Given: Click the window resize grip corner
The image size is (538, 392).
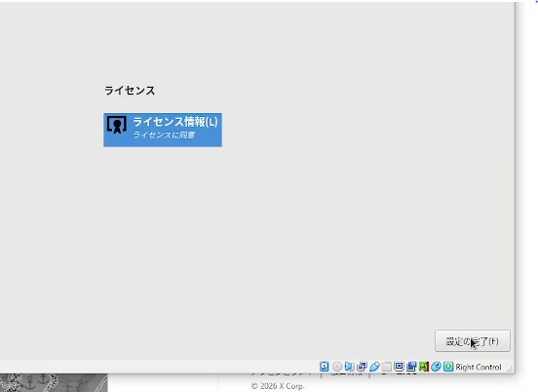Looking at the screenshot, I should (x=510, y=369).
